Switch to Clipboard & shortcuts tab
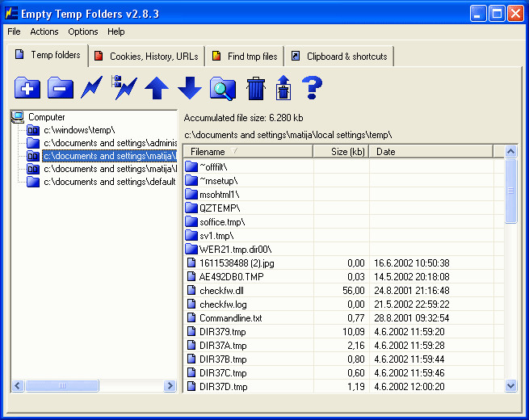The image size is (529, 420). (339, 56)
